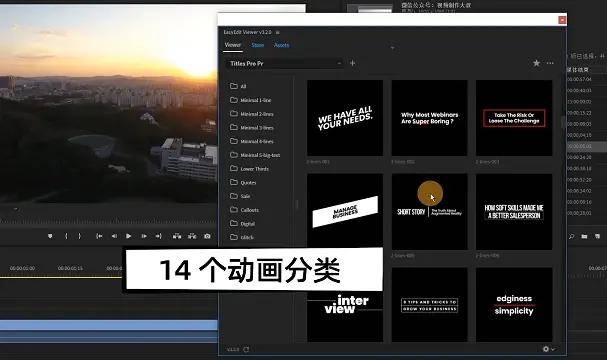
Task: Step forward one frame in monitor
Action: point(144,236)
